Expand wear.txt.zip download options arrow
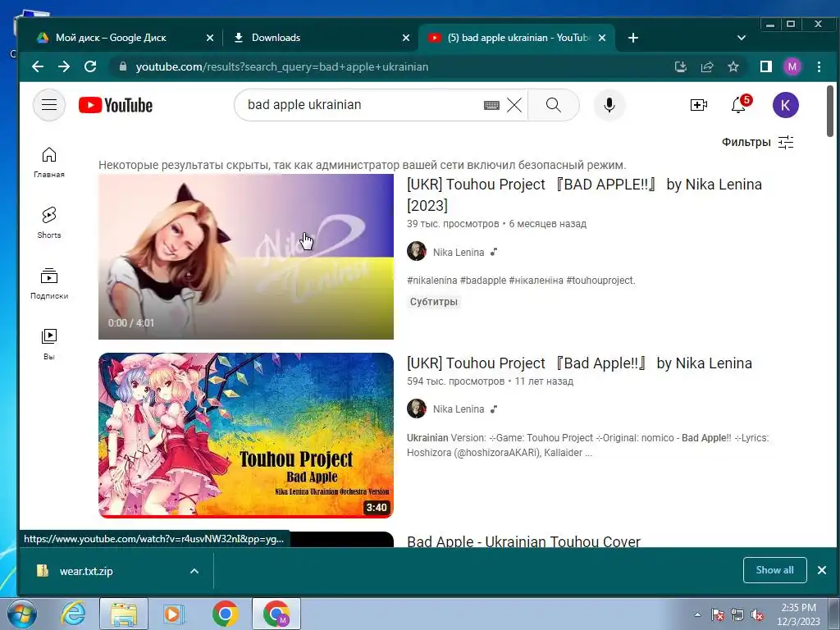 [194, 571]
